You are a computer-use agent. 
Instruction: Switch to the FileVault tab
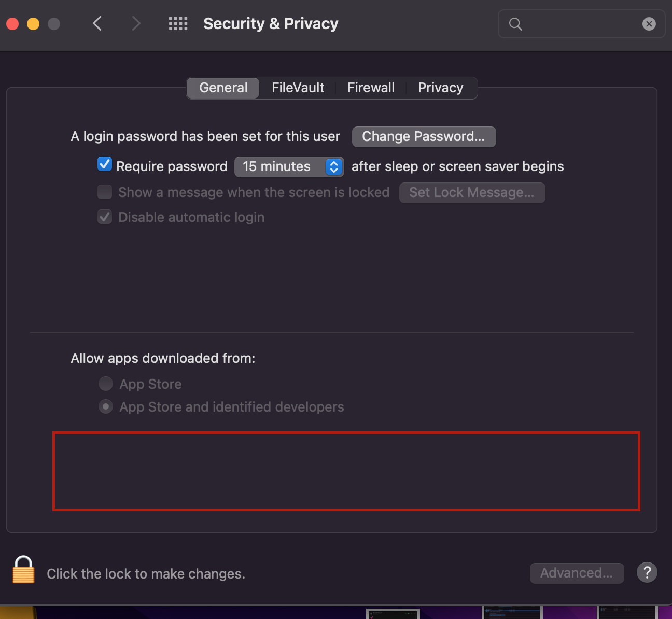coord(298,88)
